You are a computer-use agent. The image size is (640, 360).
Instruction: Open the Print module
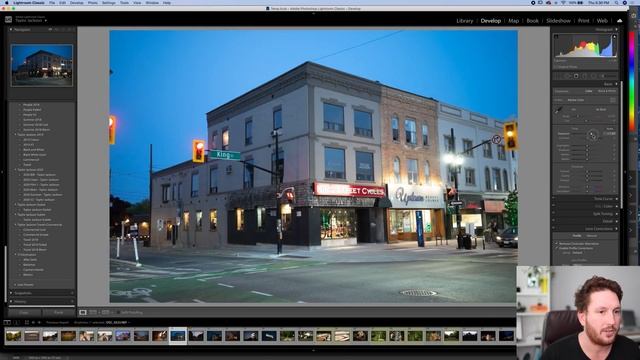click(x=584, y=21)
